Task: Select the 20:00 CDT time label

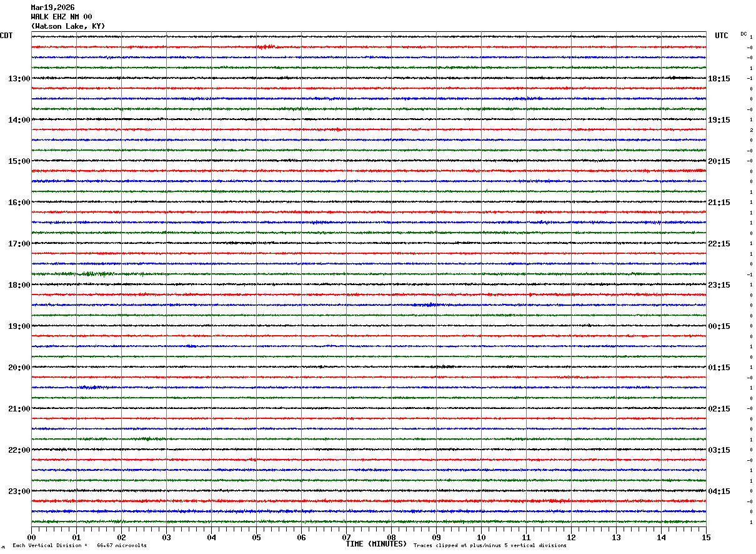Action: [19, 368]
